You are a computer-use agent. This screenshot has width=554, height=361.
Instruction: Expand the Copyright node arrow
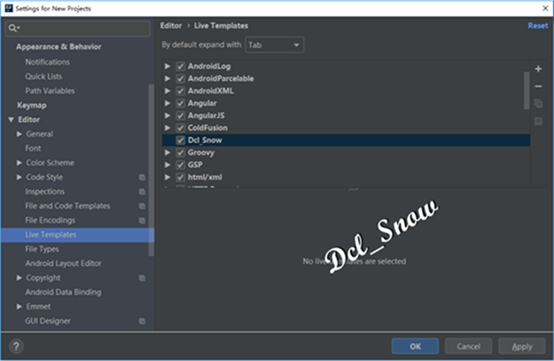19,278
